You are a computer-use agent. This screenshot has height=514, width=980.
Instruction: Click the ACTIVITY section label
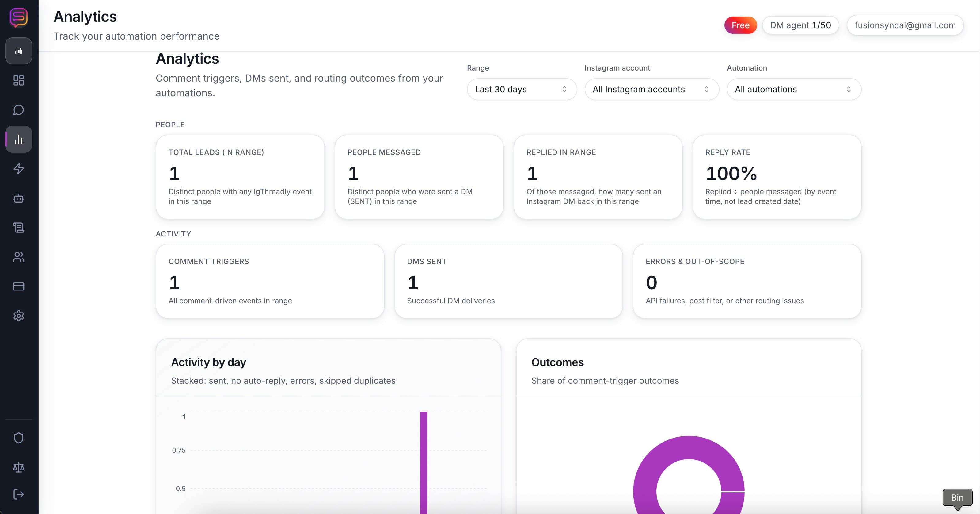tap(173, 234)
